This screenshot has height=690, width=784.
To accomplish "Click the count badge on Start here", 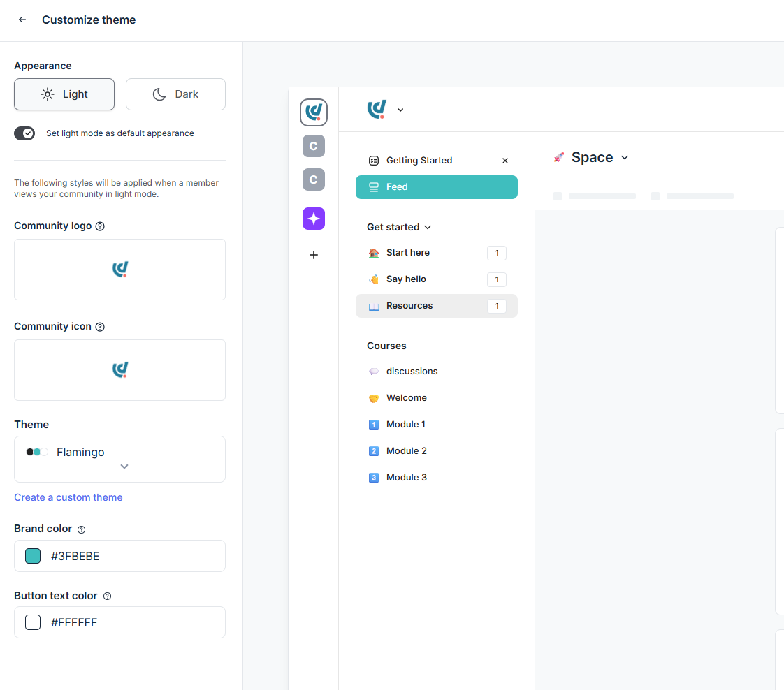I will pyautogui.click(x=497, y=253).
